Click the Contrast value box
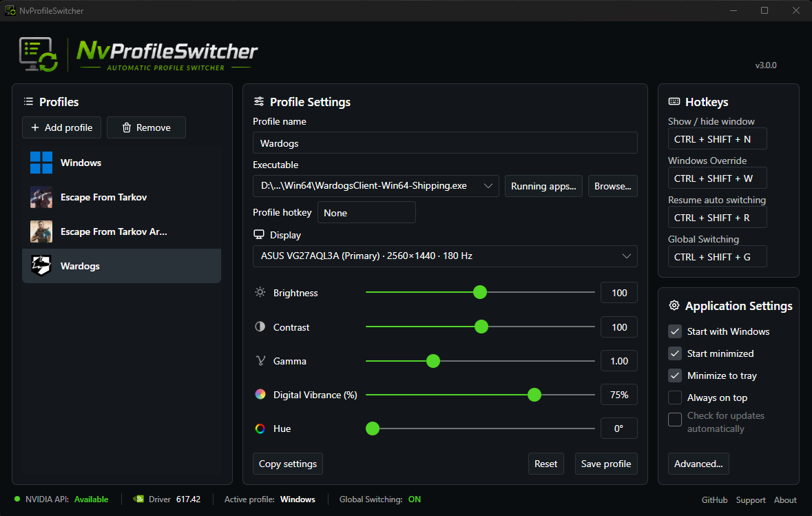The image size is (812, 516). [x=619, y=327]
